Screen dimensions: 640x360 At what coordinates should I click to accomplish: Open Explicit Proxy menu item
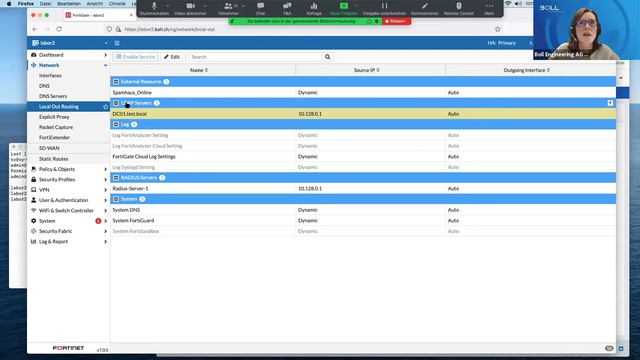tap(54, 117)
